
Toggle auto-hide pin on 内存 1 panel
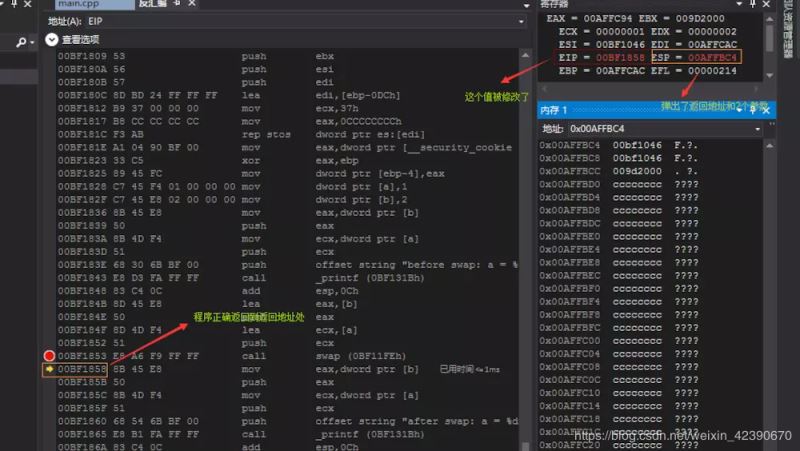[753, 110]
